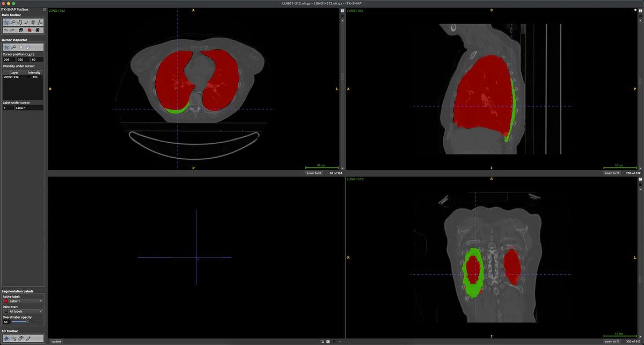Select the LUNG1-312 row in intensity table
The image size is (644, 345).
click(23, 77)
